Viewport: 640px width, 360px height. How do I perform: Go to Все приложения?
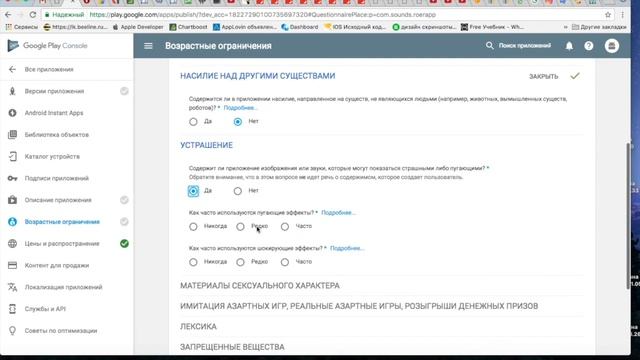(x=49, y=69)
